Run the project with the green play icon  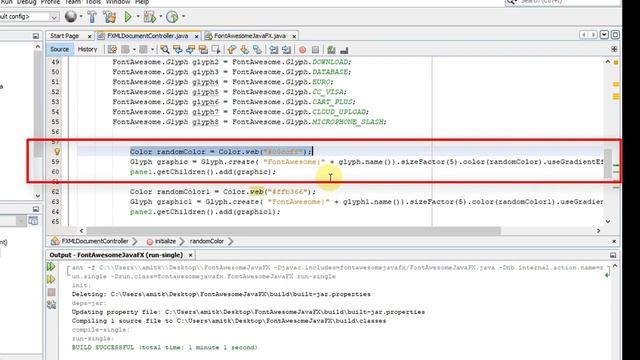coord(128,17)
